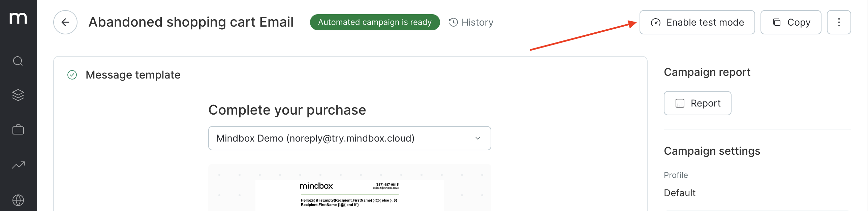Open the briefcase icon in sidebar
Viewport: 868px width, 211px height.
18,129
